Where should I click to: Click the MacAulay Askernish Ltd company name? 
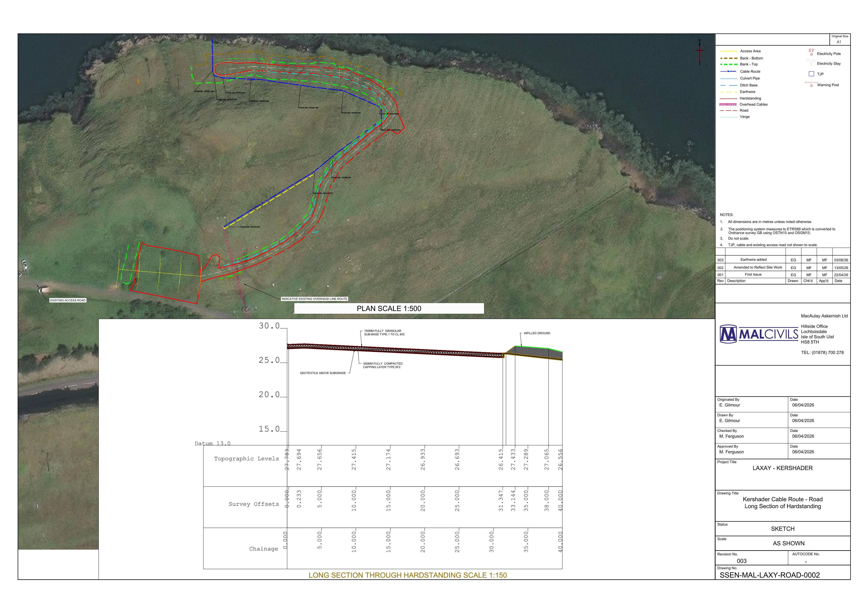[824, 316]
